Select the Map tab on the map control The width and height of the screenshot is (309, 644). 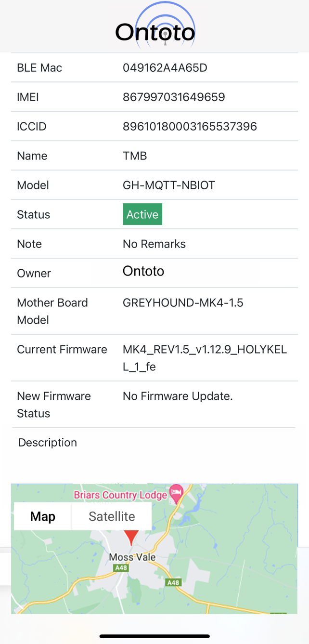(x=43, y=516)
